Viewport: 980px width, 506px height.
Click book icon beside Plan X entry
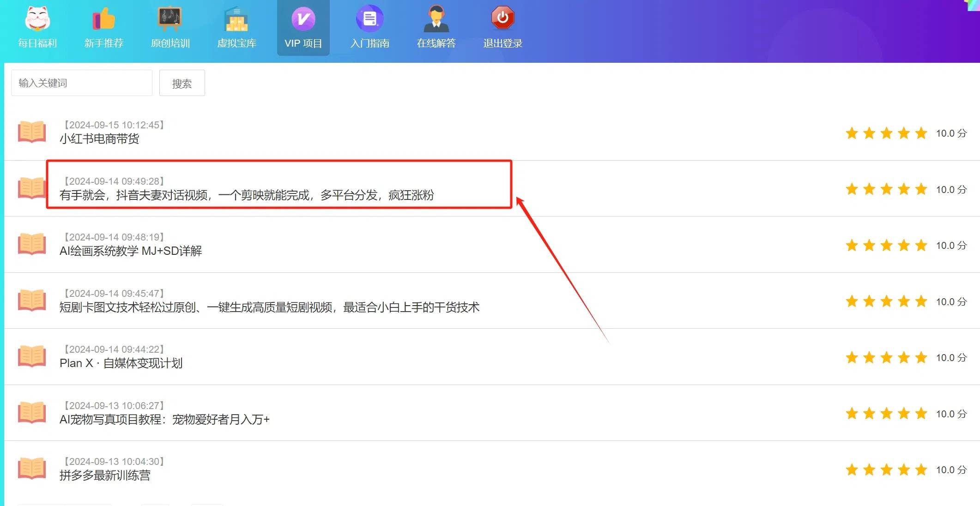(x=32, y=356)
